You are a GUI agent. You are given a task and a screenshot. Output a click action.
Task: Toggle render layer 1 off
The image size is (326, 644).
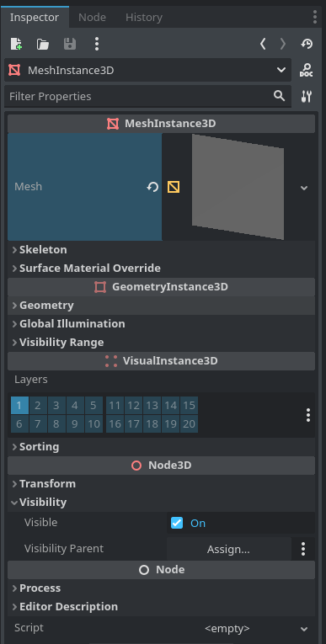(19, 406)
